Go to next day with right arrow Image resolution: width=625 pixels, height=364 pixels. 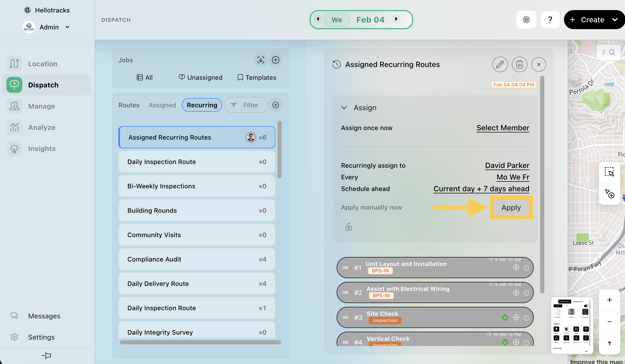tap(396, 19)
